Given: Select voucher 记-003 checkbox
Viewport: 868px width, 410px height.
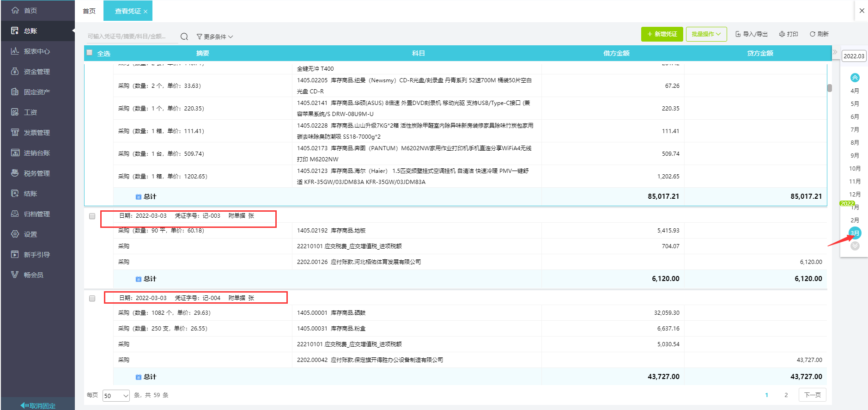Looking at the screenshot, I should point(92,216).
